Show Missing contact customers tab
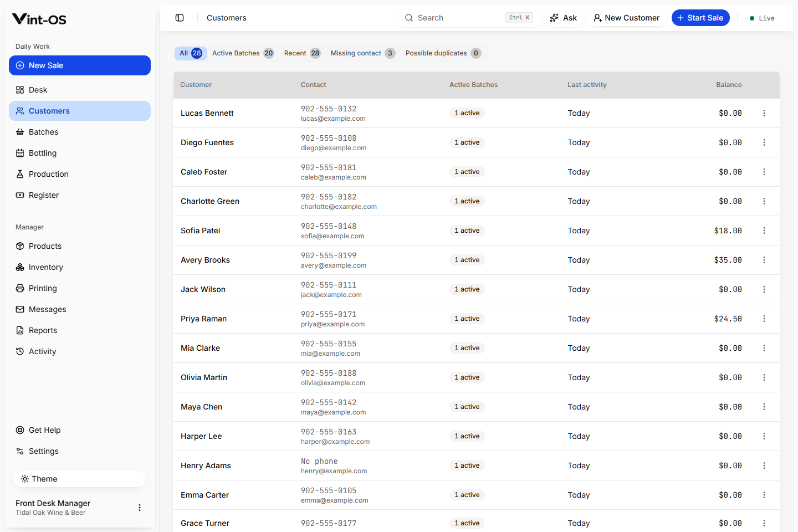 click(x=363, y=53)
